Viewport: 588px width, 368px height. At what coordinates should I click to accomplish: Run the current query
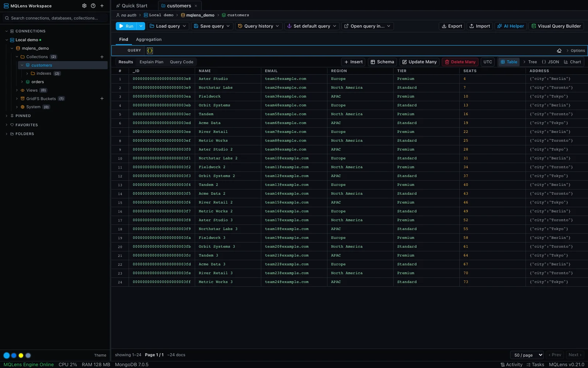coord(126,26)
